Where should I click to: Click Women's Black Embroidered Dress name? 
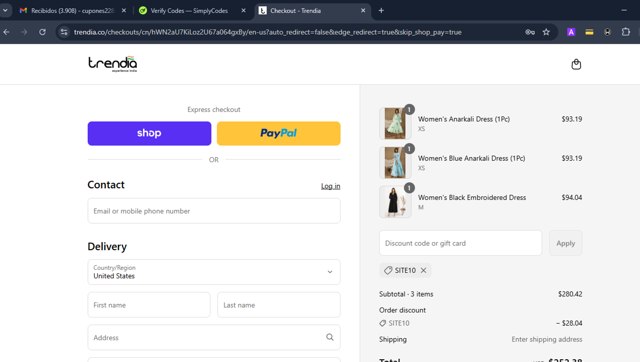(472, 198)
